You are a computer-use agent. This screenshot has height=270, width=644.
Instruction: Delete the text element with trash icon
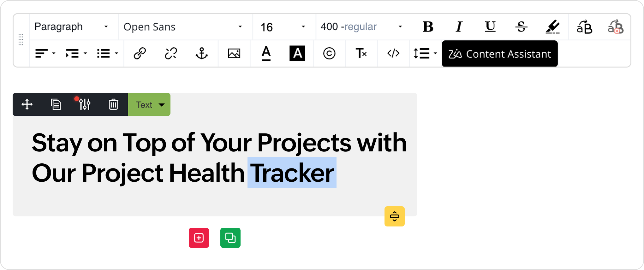click(x=113, y=104)
